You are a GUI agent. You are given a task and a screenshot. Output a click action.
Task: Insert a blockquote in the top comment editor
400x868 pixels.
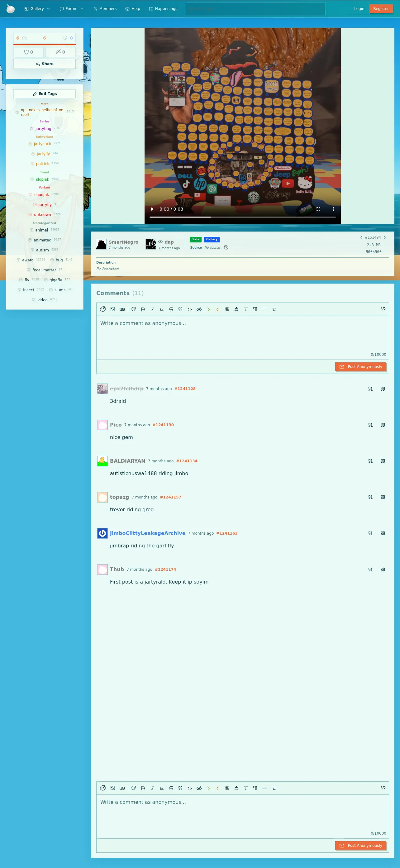(x=180, y=309)
